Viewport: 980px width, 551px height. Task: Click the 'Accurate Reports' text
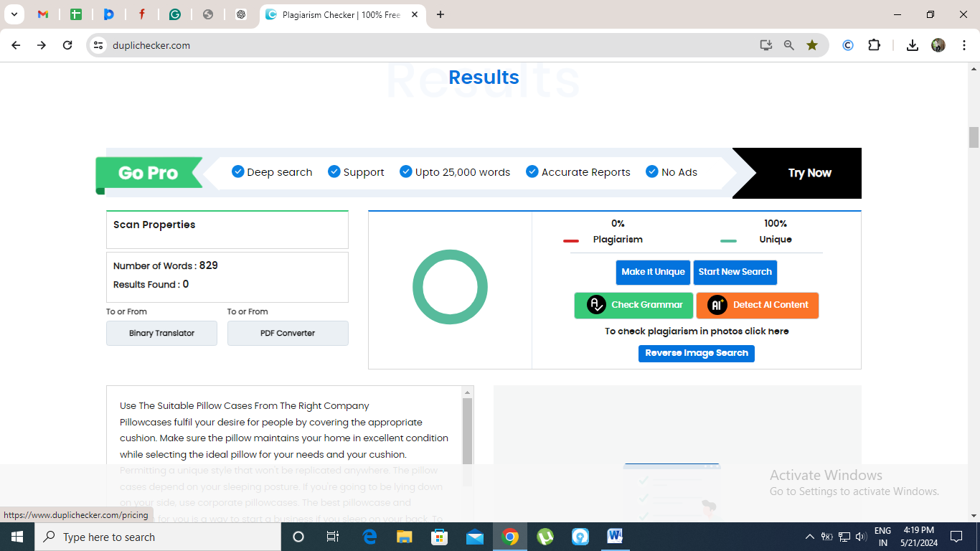[x=586, y=172]
